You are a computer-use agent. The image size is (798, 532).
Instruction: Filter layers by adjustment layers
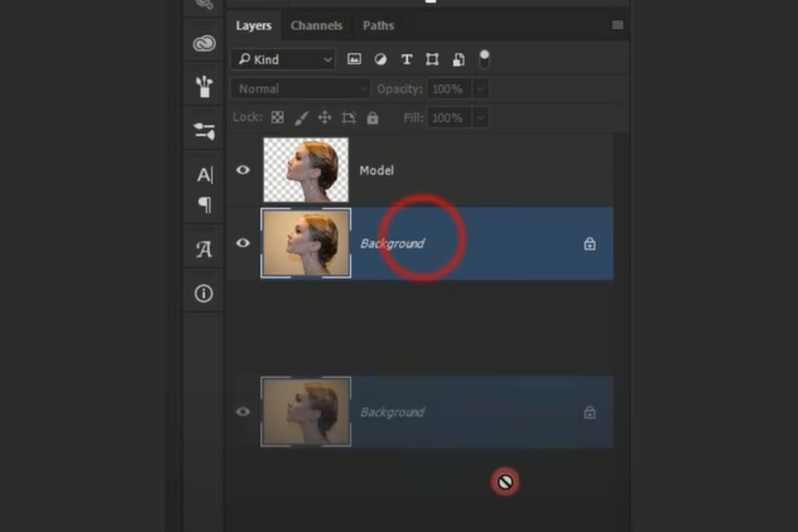click(380, 59)
